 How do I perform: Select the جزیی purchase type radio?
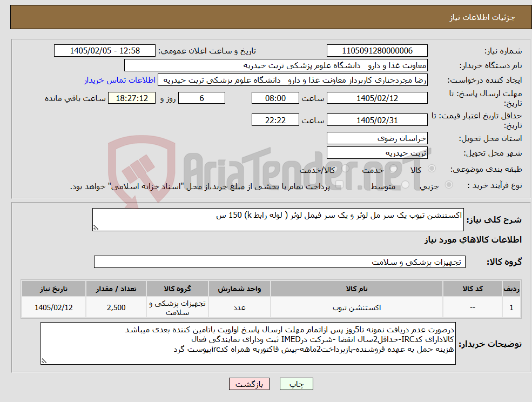[448, 185]
